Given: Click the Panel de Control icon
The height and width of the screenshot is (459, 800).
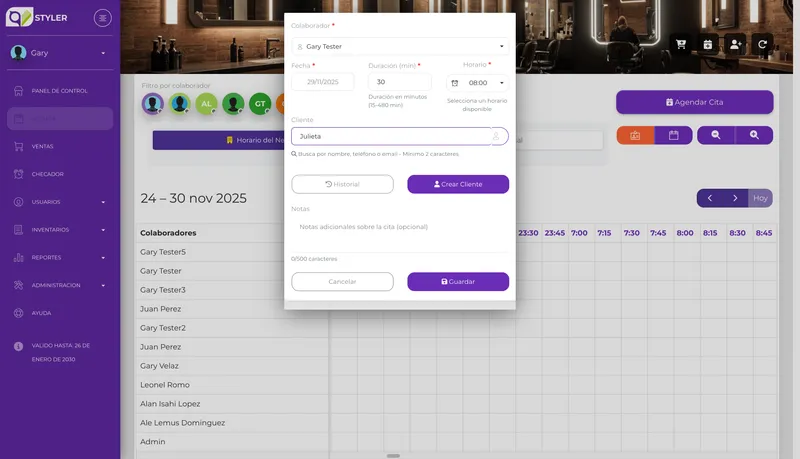Looking at the screenshot, I should (x=18, y=91).
